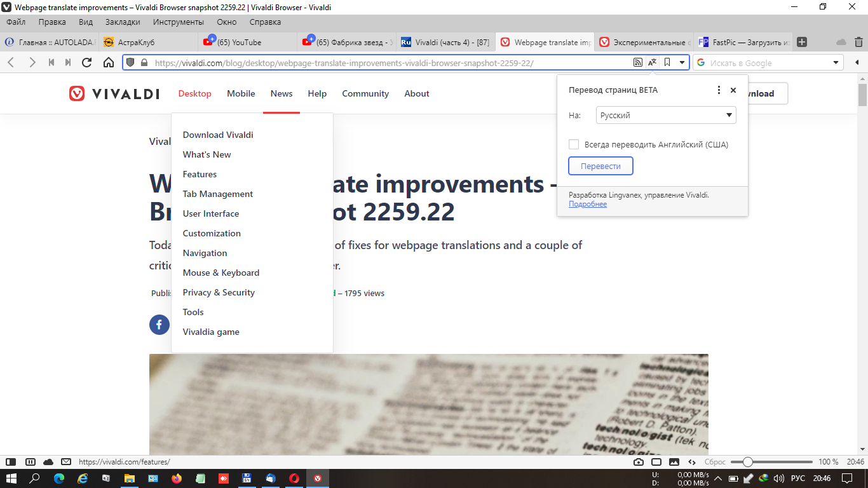Toggle the side panel in status bar
Viewport: 868px width, 488px height.
coord(10,462)
